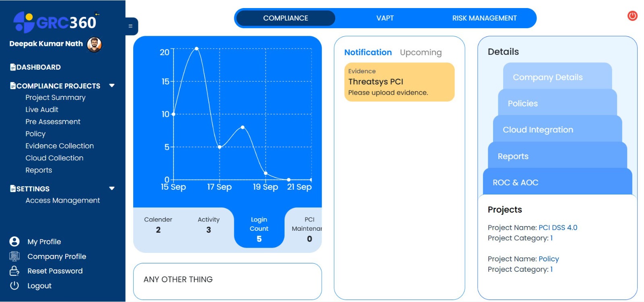Click the Company Profile building icon

14,256
